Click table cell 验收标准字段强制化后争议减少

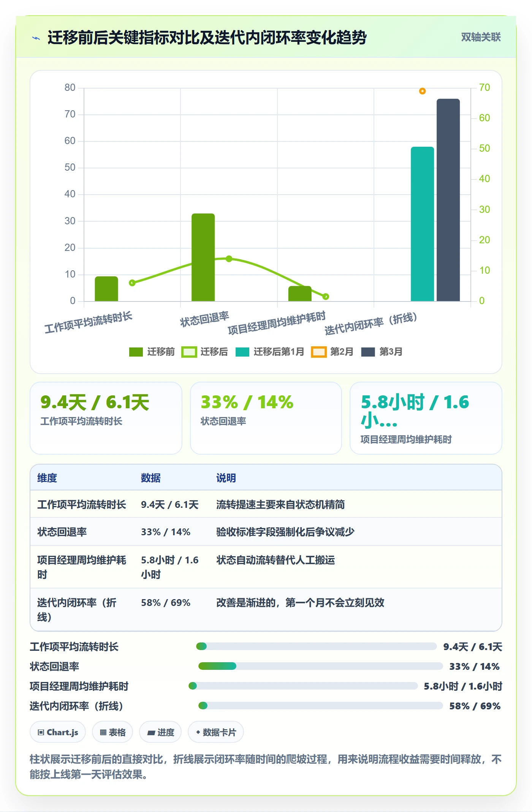point(285,532)
